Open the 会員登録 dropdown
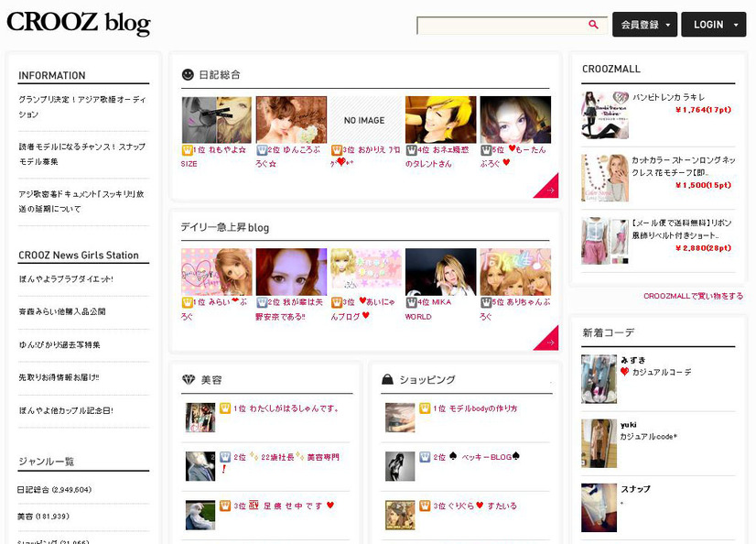Image resolution: width=756 pixels, height=544 pixels. coord(644,25)
